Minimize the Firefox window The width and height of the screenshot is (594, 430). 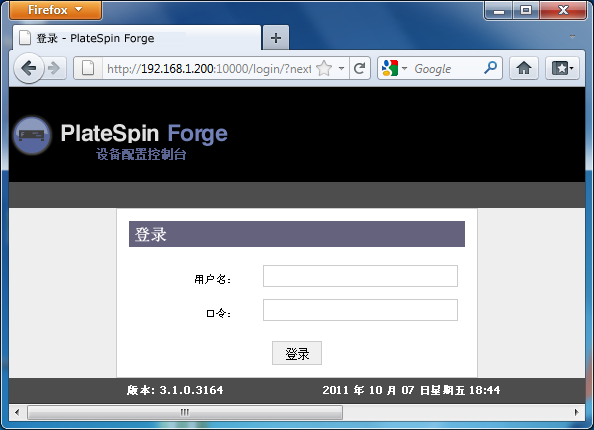click(499, 10)
